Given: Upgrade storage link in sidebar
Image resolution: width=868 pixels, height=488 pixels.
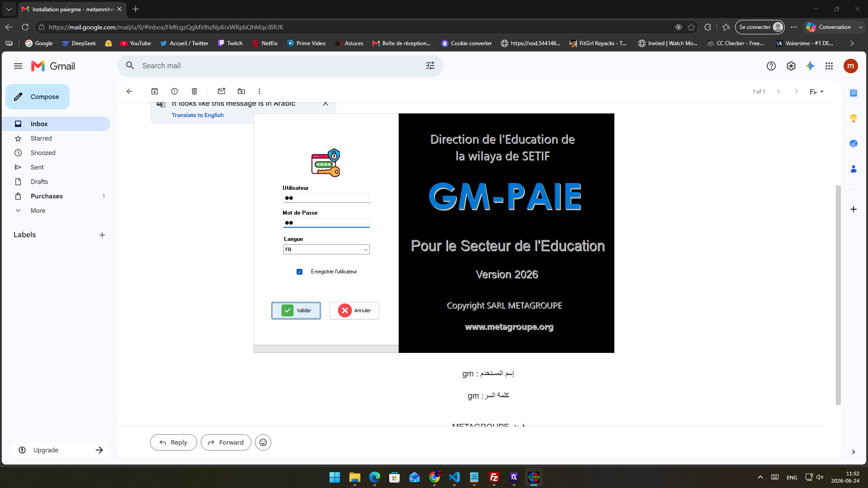Looking at the screenshot, I should tap(60, 450).
